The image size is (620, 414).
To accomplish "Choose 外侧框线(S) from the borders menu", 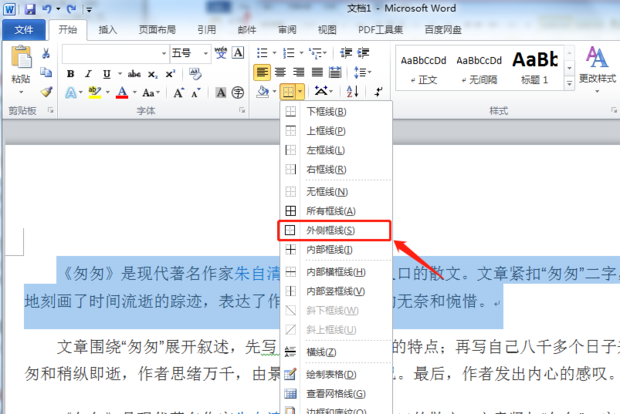I will point(332,230).
